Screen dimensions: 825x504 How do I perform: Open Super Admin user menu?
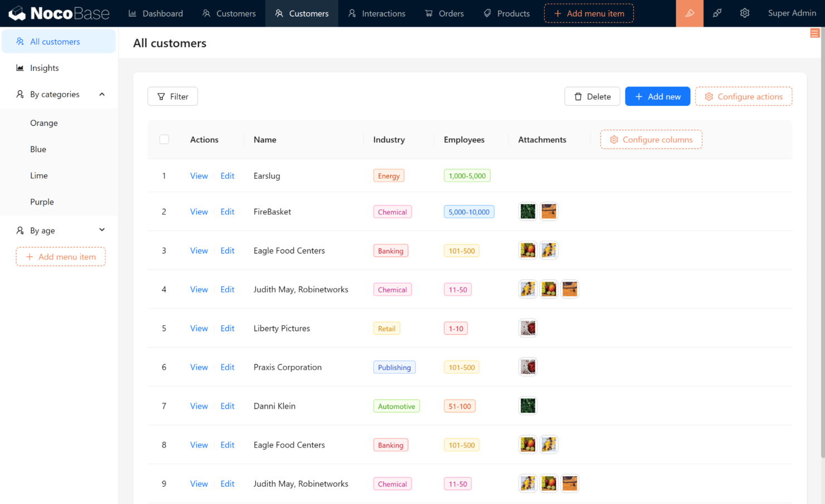[x=792, y=13]
